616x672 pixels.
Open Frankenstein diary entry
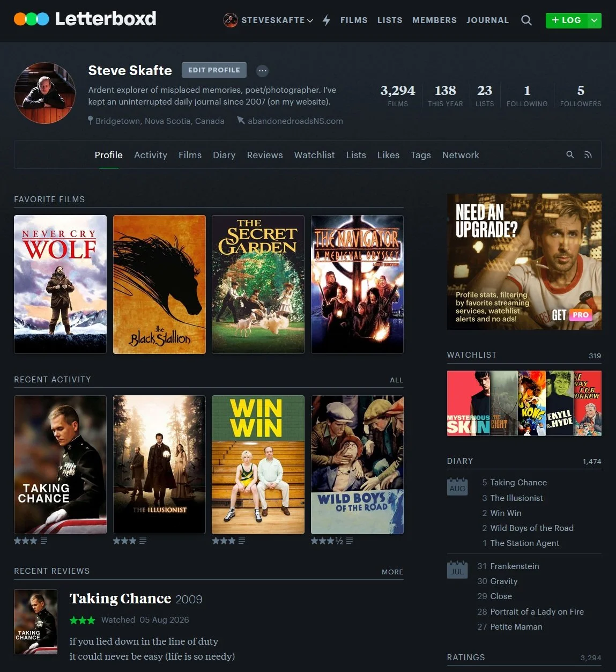click(515, 566)
